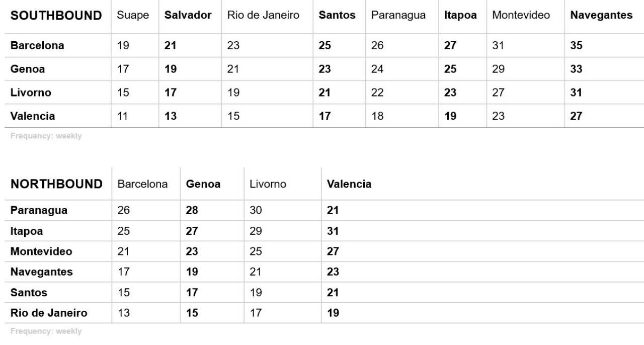
Task: Click the NORTHBOUND table heading
Action: point(56,184)
